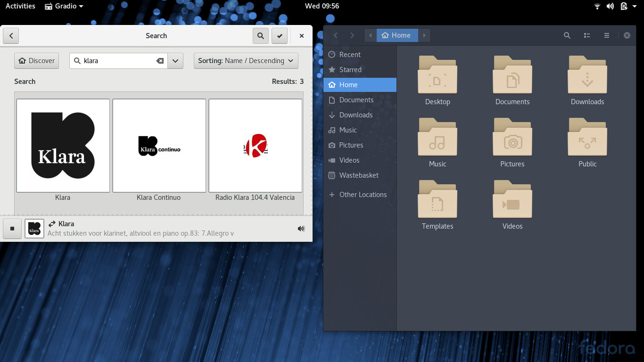Click the Wi-Fi icon in top bar

597,6
